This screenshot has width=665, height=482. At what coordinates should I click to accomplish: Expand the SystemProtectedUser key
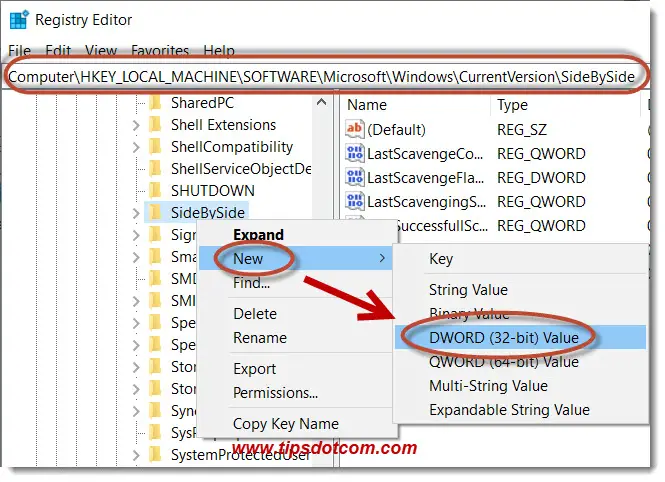(136, 455)
